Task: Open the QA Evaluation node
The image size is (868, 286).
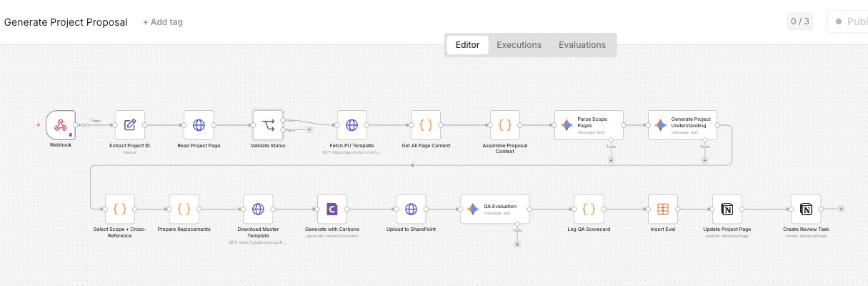Action: tap(495, 209)
